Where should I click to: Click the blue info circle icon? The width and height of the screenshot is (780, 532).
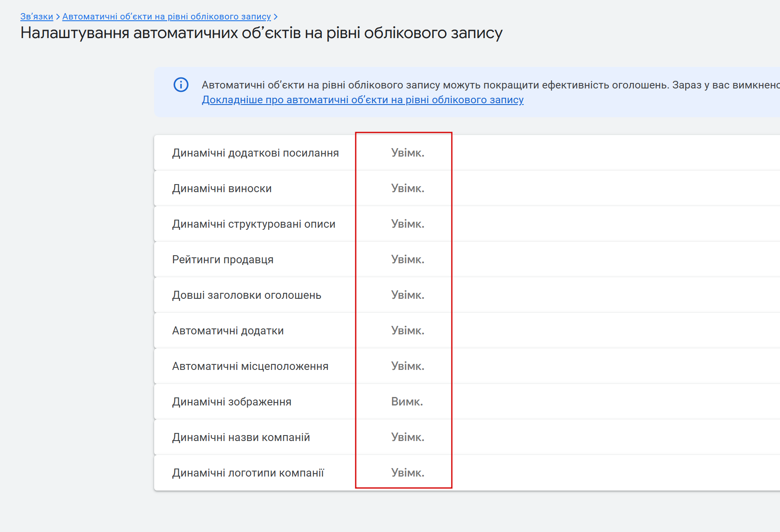(181, 85)
